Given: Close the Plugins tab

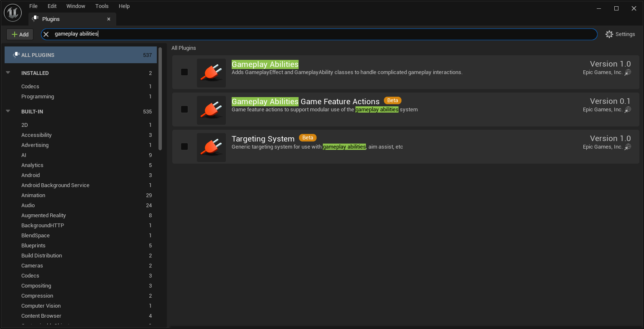Looking at the screenshot, I should 109,19.
